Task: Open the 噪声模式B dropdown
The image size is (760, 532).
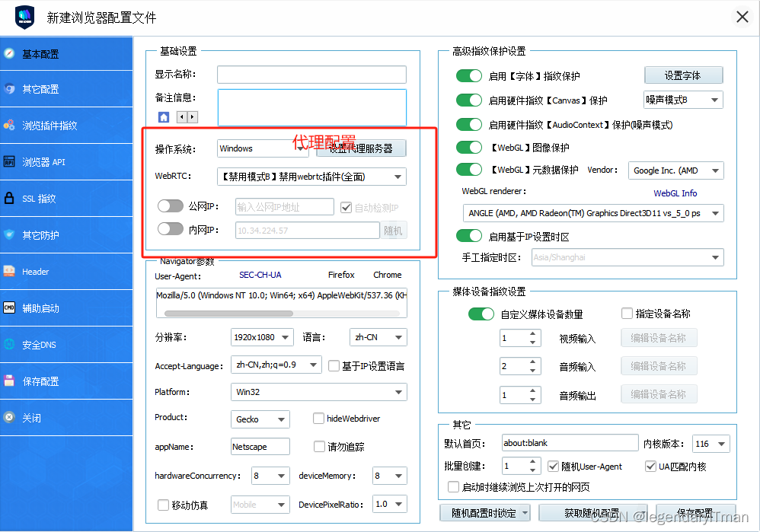Action: click(683, 100)
